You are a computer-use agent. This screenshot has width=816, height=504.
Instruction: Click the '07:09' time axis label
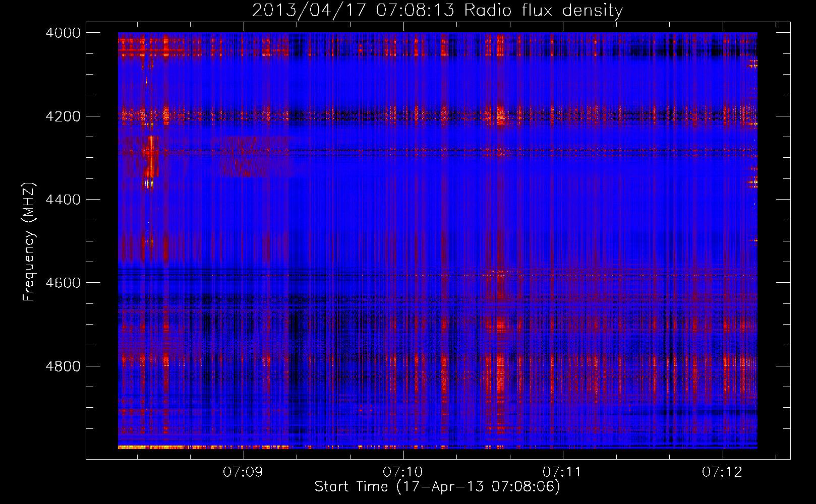[x=244, y=472]
